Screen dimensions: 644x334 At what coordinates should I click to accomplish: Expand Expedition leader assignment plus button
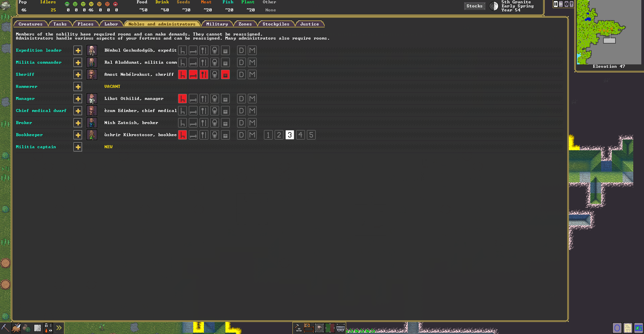(x=78, y=50)
